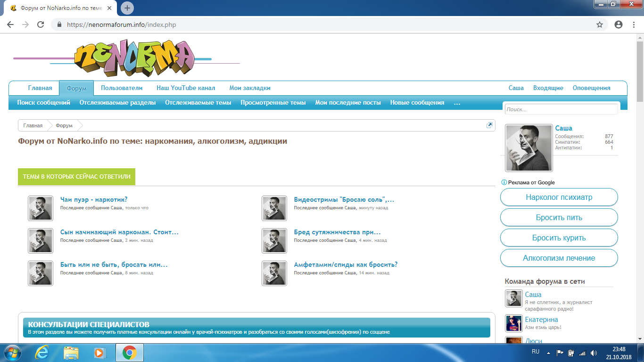Viewport: 644px width, 362px height.
Task: Open the Chrome profile account icon
Action: coord(619,25)
